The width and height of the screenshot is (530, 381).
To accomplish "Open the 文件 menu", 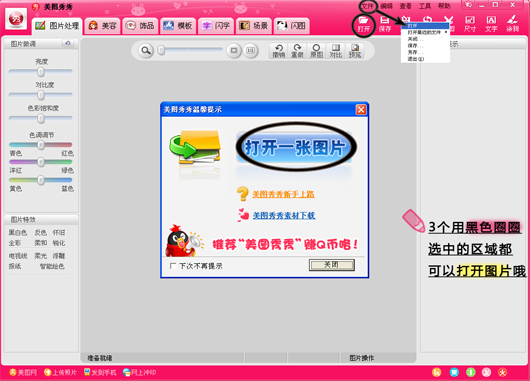I will point(367,6).
